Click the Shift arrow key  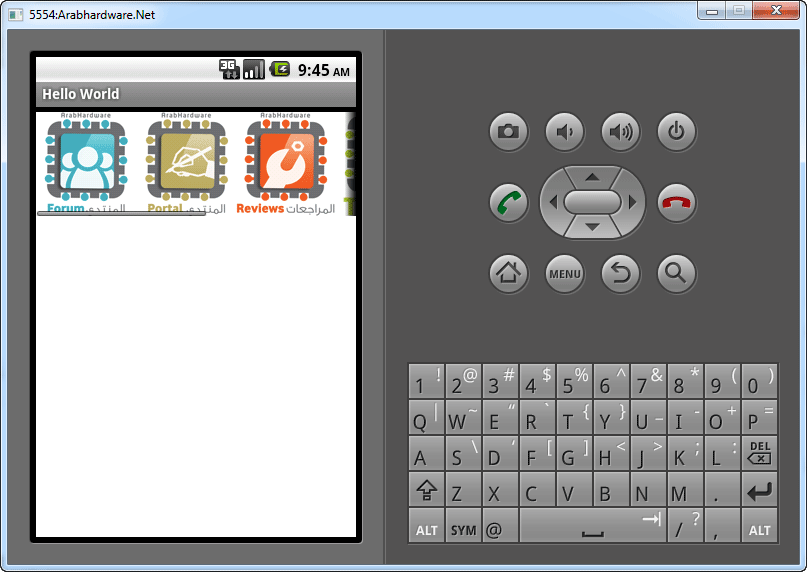click(427, 490)
